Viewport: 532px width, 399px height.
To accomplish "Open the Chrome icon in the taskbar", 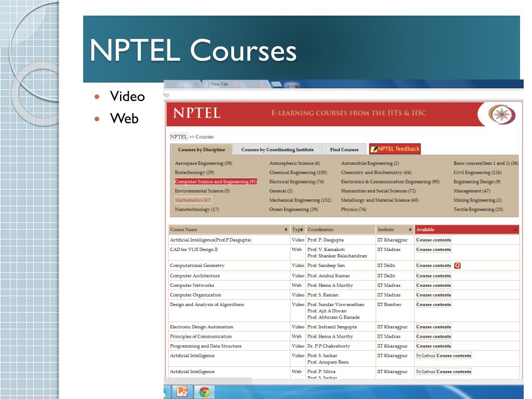I will coord(204,392).
